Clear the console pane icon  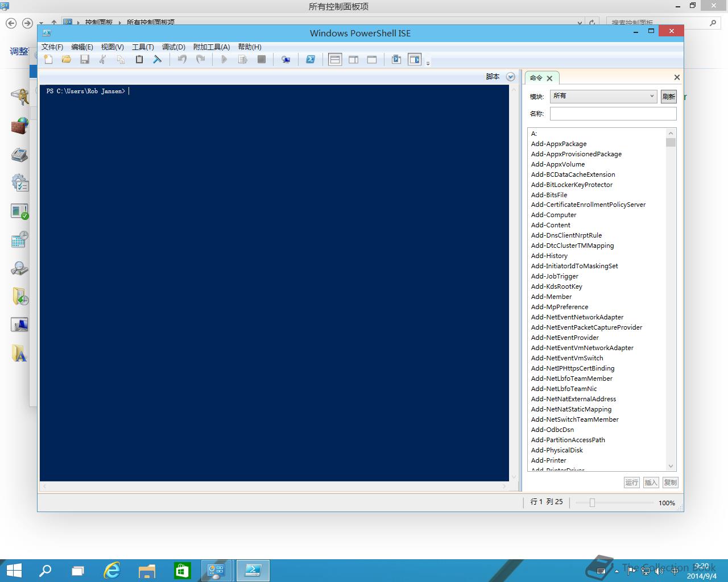click(x=157, y=59)
